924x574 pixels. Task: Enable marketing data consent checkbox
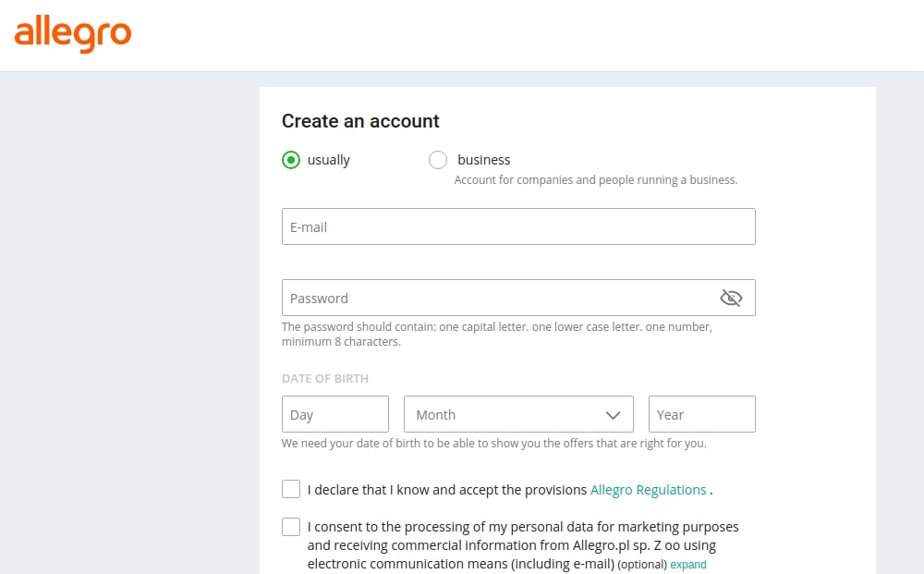[x=291, y=527]
